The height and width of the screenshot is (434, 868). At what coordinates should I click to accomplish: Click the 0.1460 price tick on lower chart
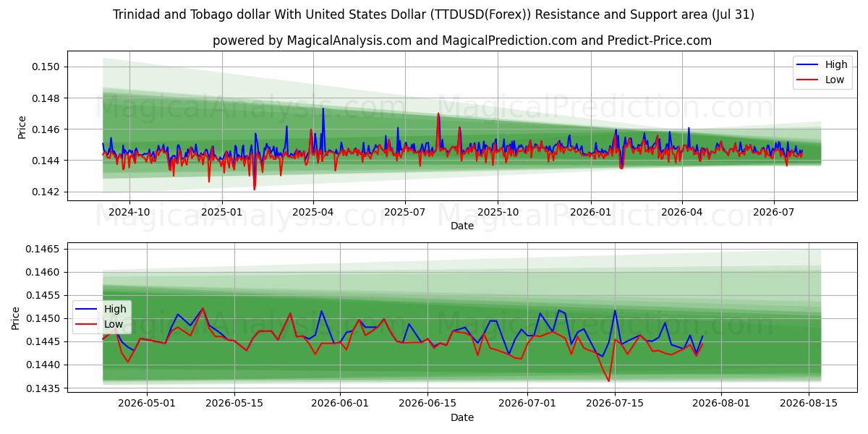pos(43,272)
